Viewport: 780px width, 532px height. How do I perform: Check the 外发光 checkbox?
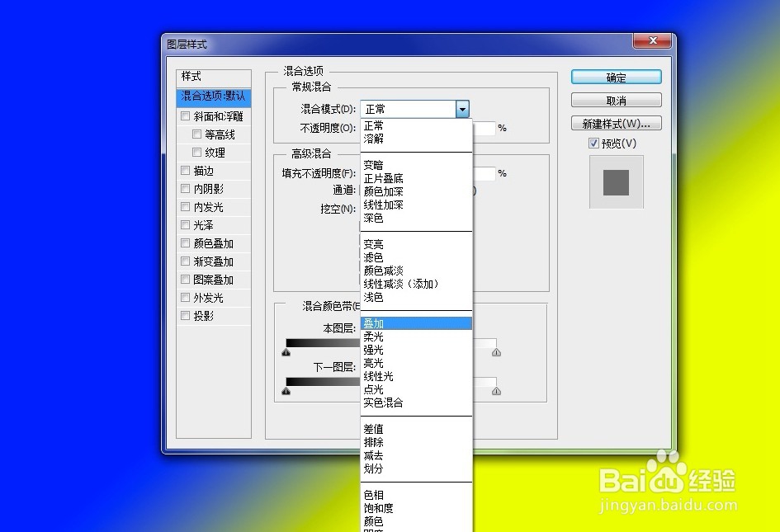[186, 297]
